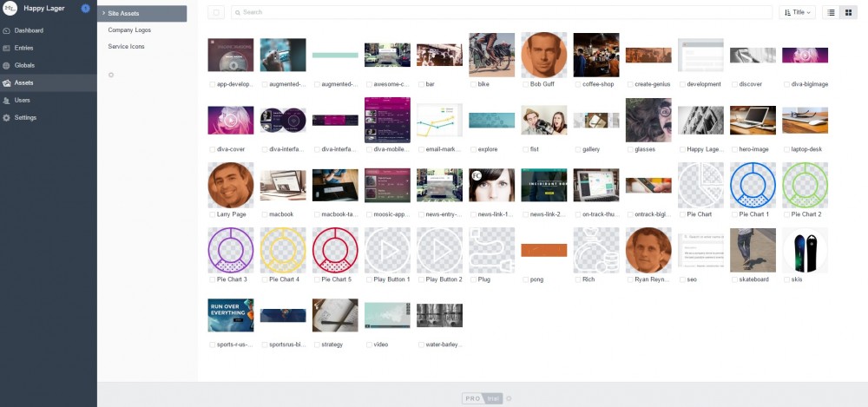The height and width of the screenshot is (407, 868).
Task: Tick the coffee-shop checkbox
Action: (x=577, y=84)
